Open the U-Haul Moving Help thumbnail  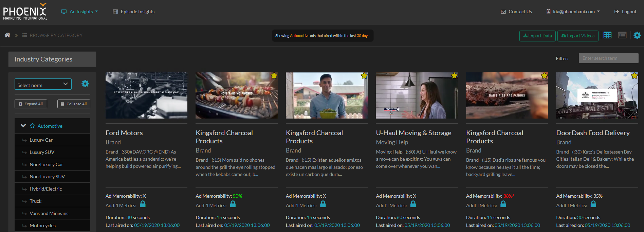[x=417, y=95]
